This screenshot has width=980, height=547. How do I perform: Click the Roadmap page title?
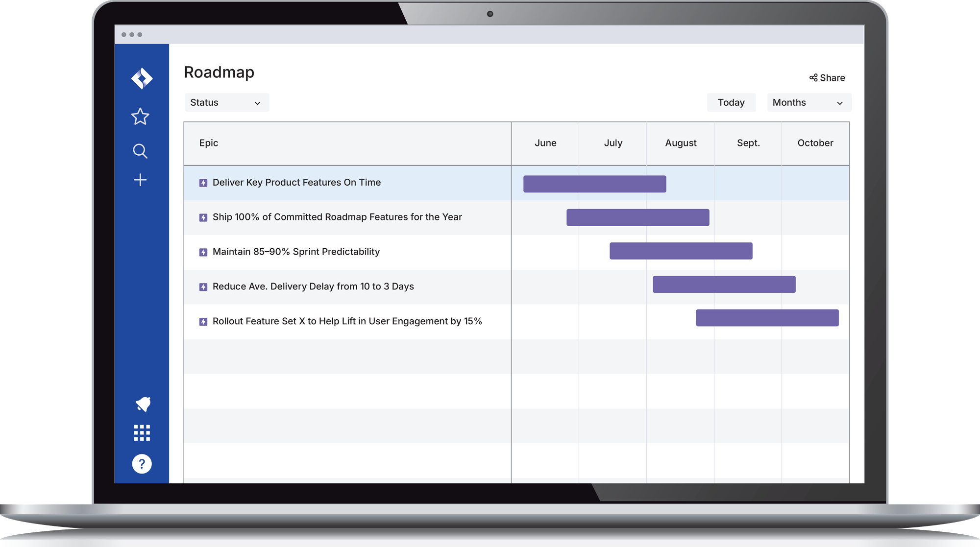pyautogui.click(x=219, y=72)
